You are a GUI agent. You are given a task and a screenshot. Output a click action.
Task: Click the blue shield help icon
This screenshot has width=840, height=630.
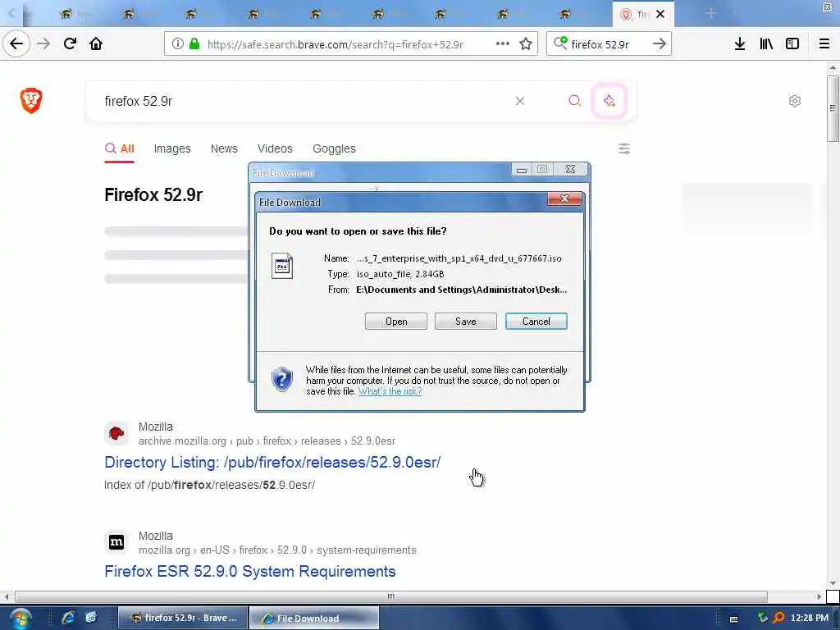coord(282,379)
